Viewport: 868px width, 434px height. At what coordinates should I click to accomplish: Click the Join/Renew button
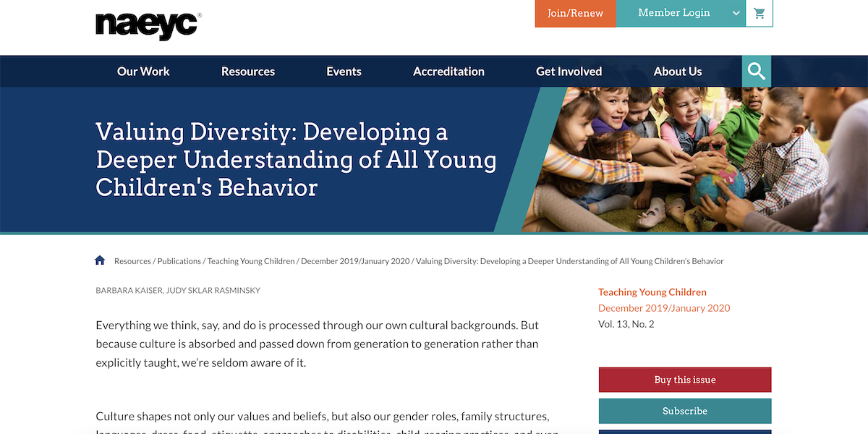click(575, 13)
